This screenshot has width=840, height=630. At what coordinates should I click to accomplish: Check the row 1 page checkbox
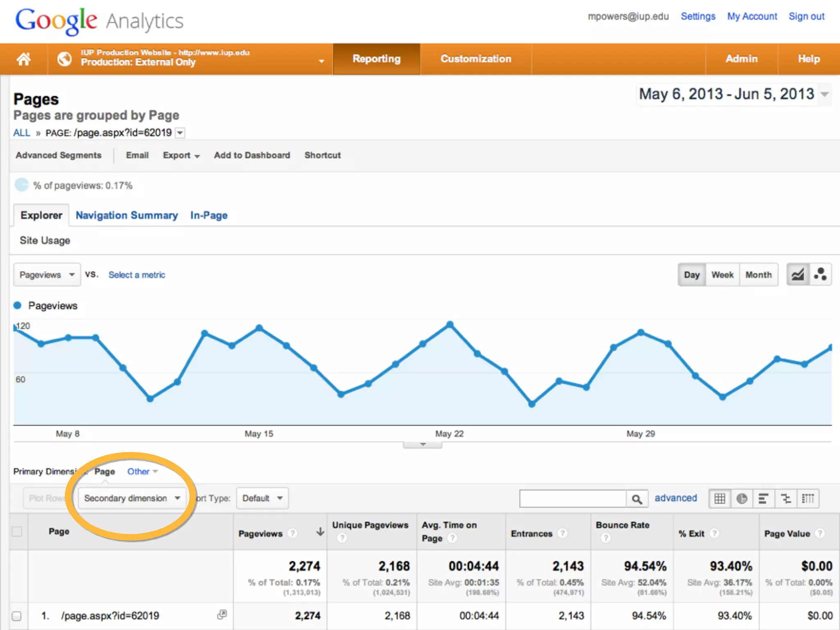[x=17, y=616]
